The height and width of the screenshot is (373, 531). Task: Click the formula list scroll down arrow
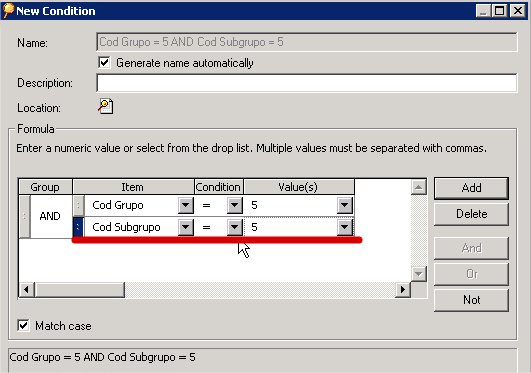coord(419,273)
